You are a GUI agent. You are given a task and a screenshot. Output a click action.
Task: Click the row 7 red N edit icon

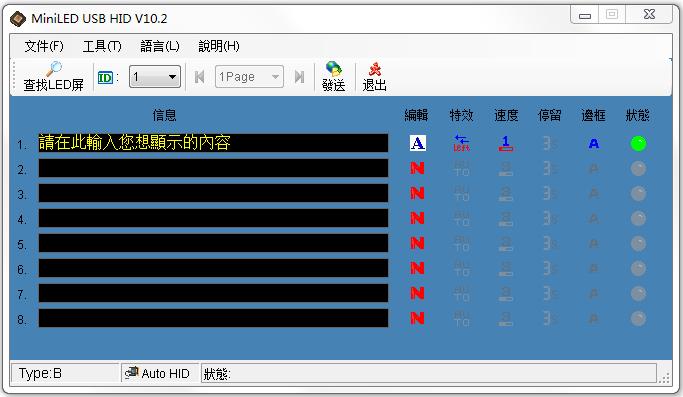pyautogui.click(x=417, y=293)
